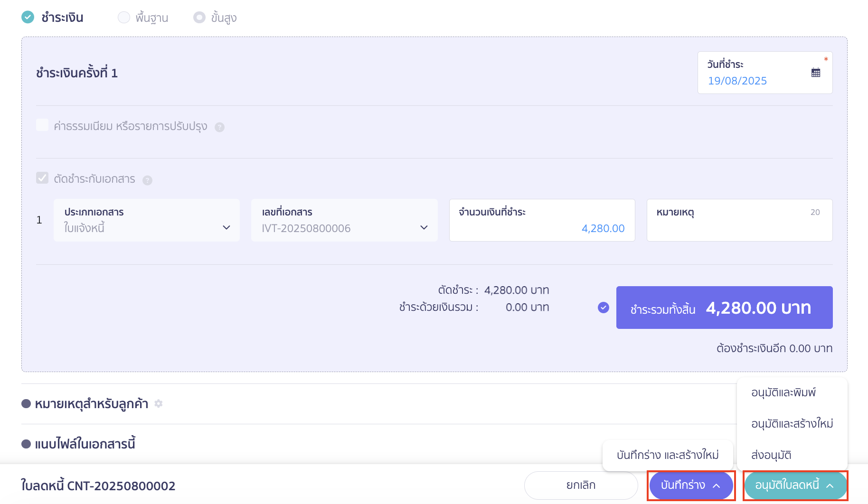Click help icon beside ตัดชำระกับเอกสาร
Screen dimensions: 868x504
(147, 180)
